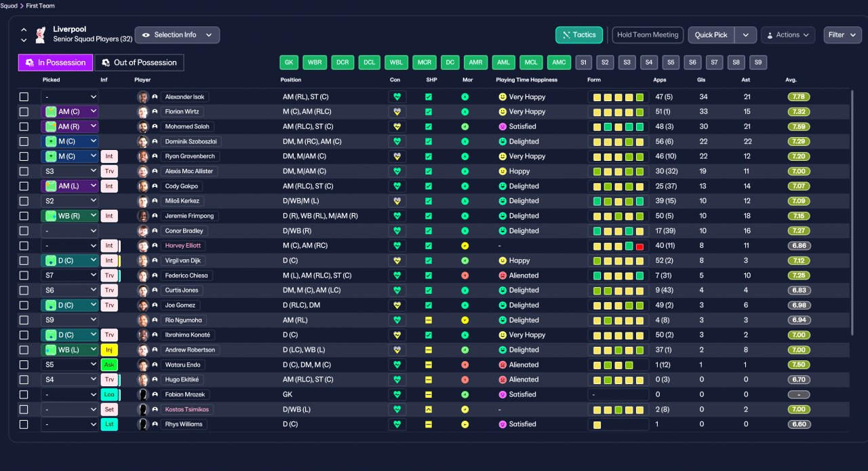Open Alexis Mac Allister's S3 picked dropdown

point(70,172)
